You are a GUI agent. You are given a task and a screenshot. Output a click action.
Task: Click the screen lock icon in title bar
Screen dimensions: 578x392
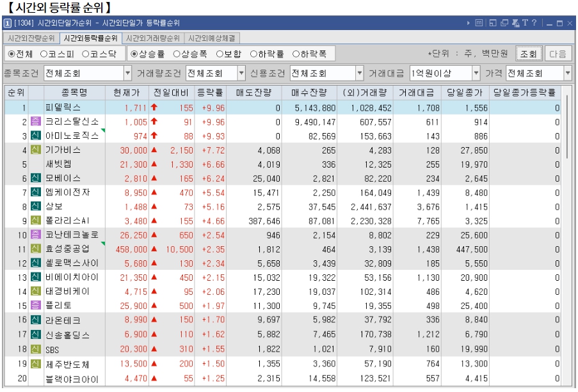click(x=515, y=23)
